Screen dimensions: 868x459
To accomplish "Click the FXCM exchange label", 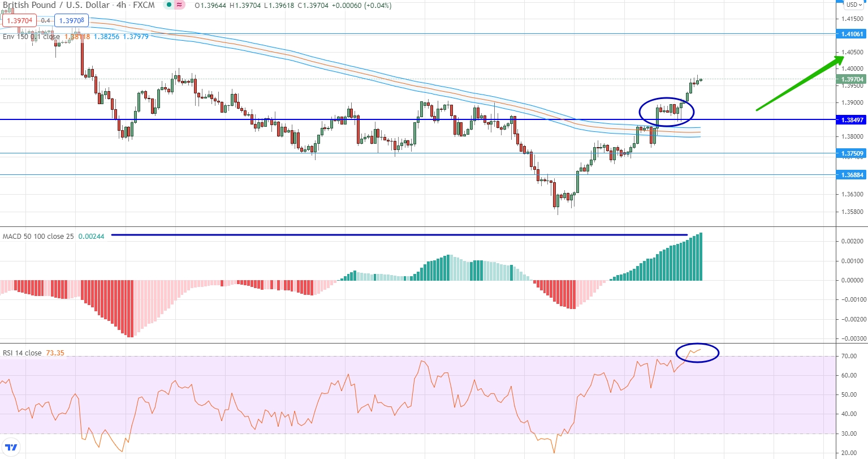I will pos(144,5).
